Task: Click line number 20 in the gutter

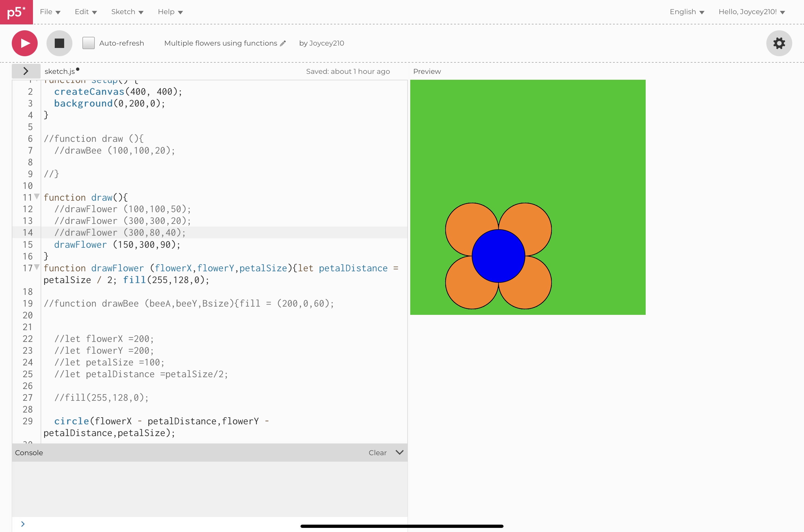Action: click(28, 315)
